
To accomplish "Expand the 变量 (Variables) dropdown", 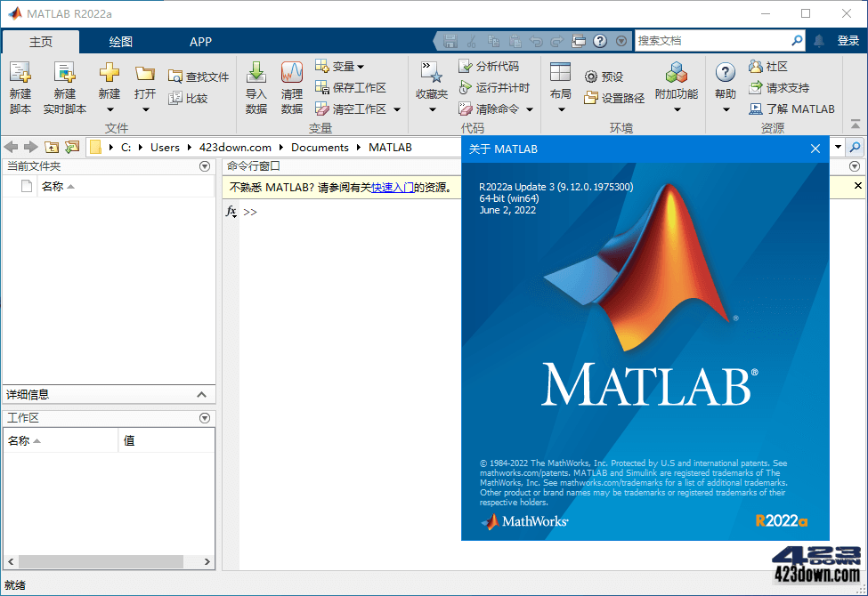I will click(341, 66).
